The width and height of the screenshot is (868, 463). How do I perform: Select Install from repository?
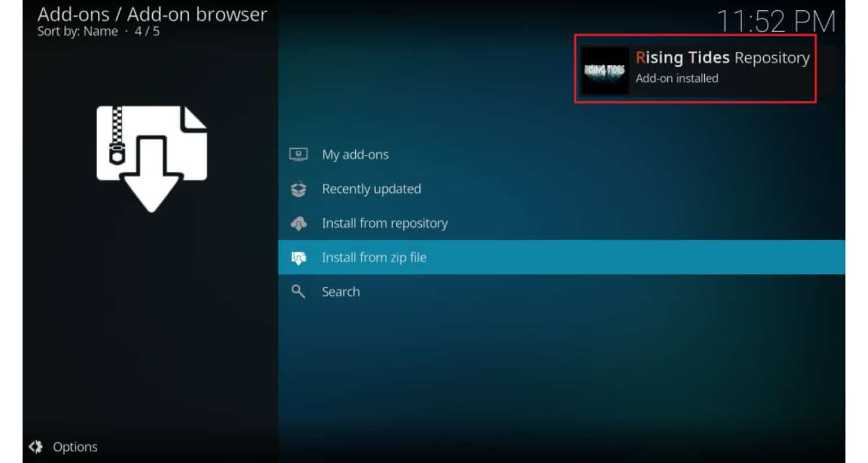coord(561,223)
